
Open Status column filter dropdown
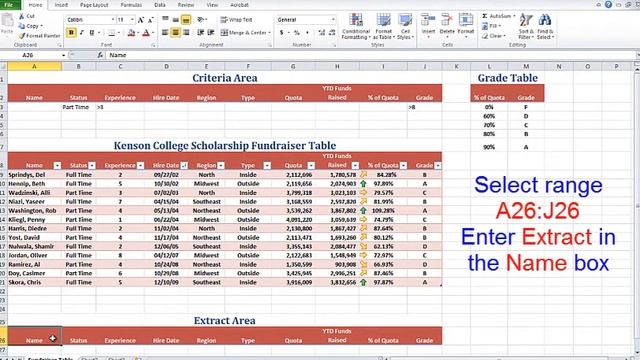click(x=92, y=165)
